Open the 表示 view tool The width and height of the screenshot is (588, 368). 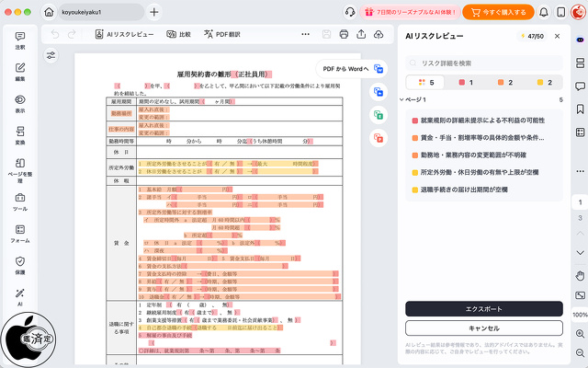20,104
